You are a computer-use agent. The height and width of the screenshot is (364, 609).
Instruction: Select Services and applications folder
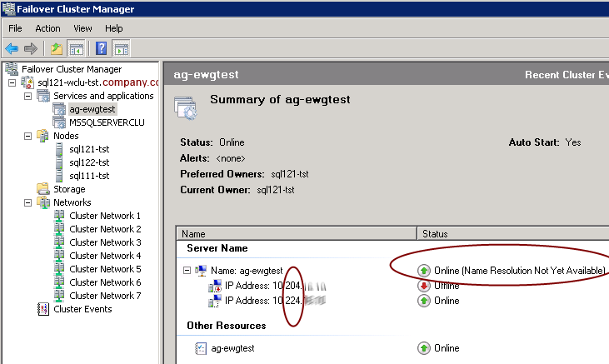click(x=103, y=96)
